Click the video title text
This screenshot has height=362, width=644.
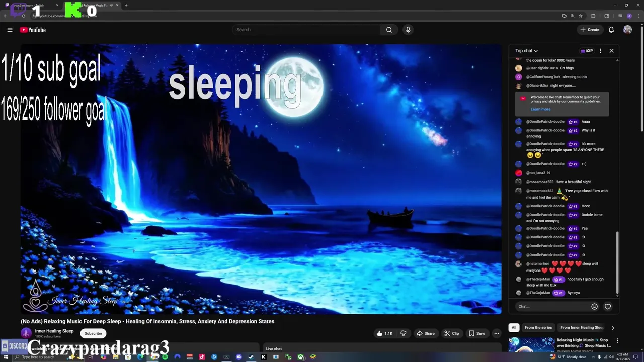pos(147,321)
